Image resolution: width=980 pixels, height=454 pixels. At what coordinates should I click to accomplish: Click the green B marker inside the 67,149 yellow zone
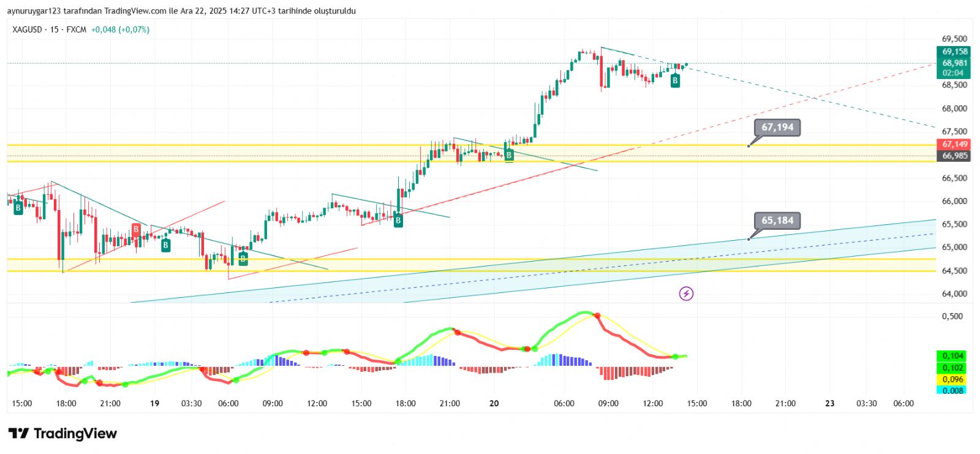[508, 155]
